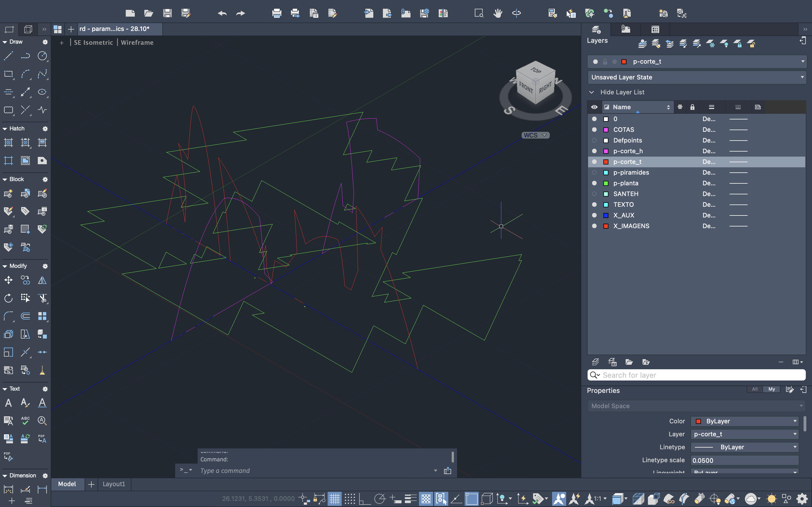Collapse the Hide Layer List expander
This screenshot has height=507, width=812.
(x=592, y=92)
